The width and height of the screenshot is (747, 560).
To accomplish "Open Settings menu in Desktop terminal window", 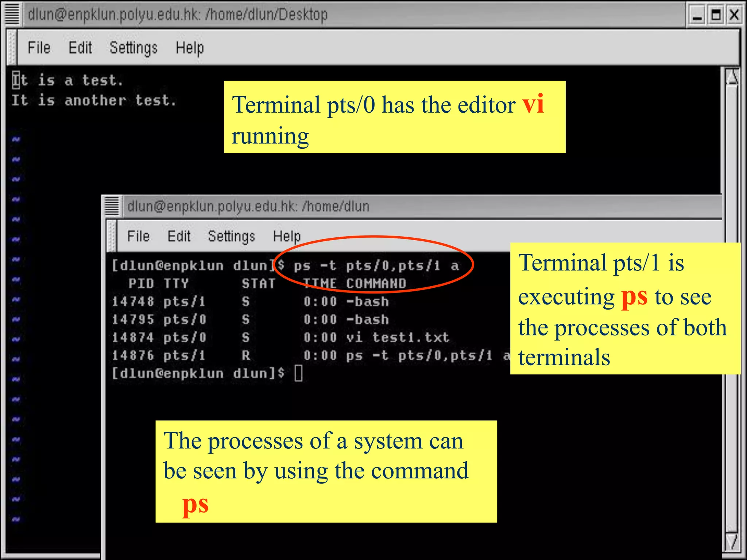I will [x=133, y=48].
